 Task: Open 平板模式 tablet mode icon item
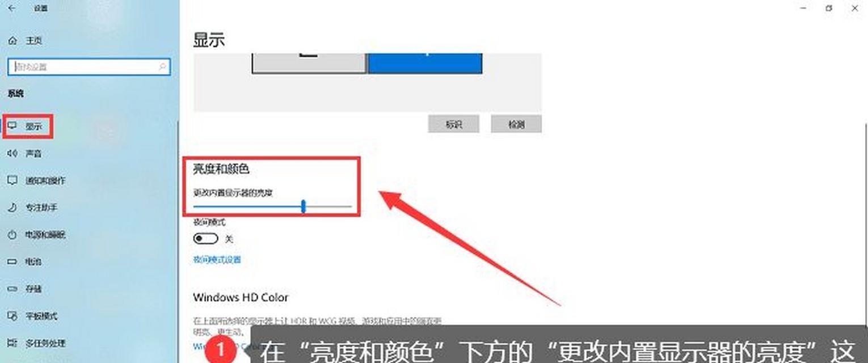coord(13,316)
